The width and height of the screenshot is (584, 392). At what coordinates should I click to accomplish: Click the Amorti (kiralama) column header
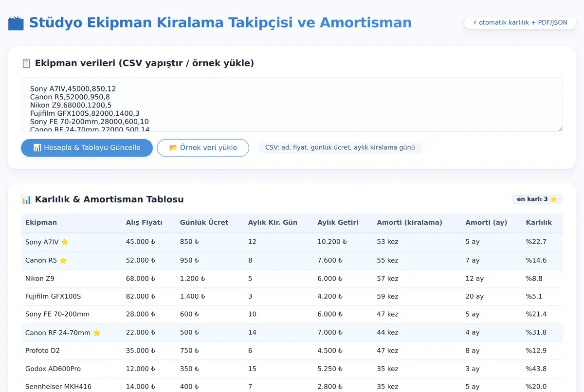click(409, 223)
